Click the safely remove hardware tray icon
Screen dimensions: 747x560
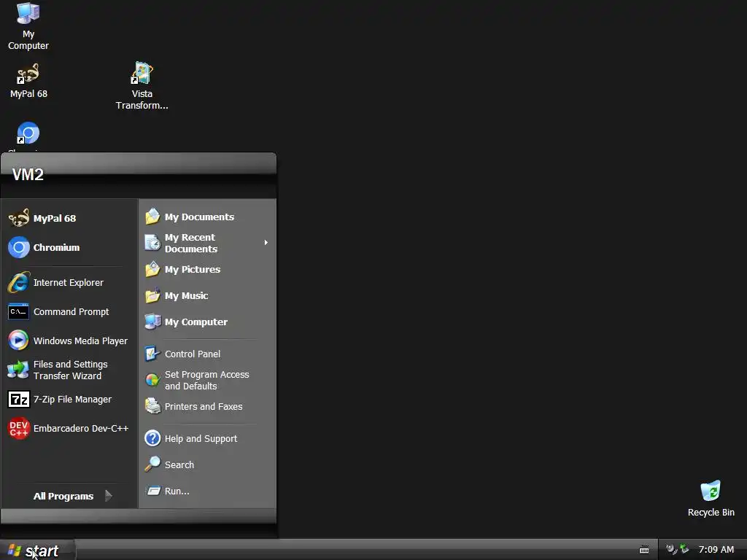pos(684,549)
